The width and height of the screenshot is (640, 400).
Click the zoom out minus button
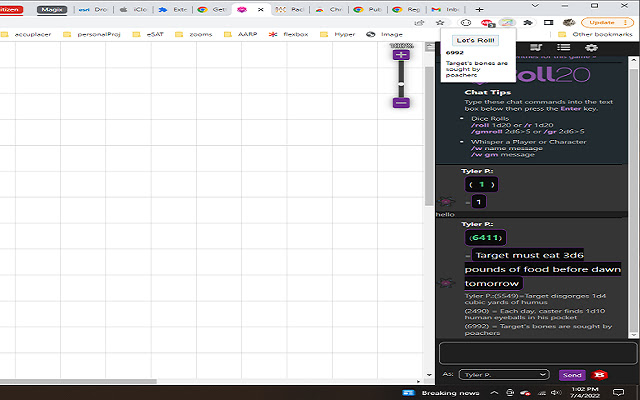(x=401, y=103)
